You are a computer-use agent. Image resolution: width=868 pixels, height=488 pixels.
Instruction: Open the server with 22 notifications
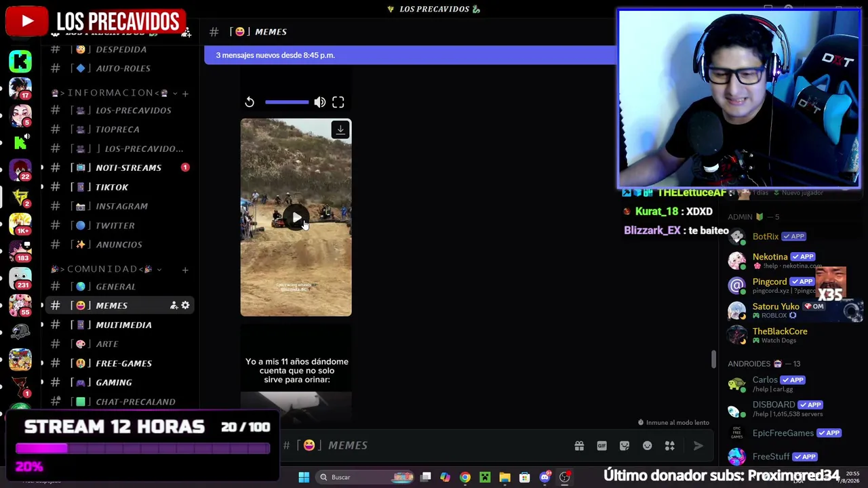[x=20, y=169]
